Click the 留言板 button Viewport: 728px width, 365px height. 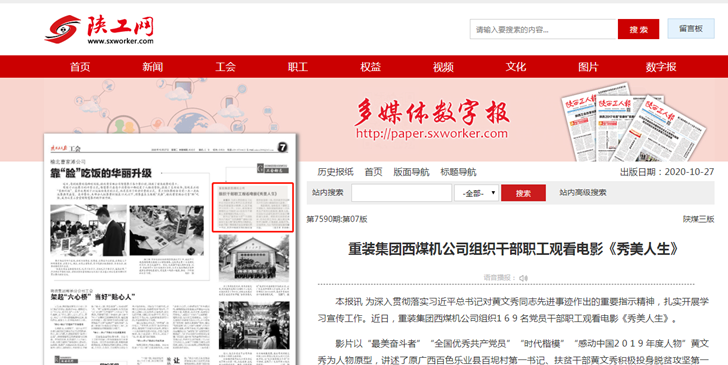point(691,28)
